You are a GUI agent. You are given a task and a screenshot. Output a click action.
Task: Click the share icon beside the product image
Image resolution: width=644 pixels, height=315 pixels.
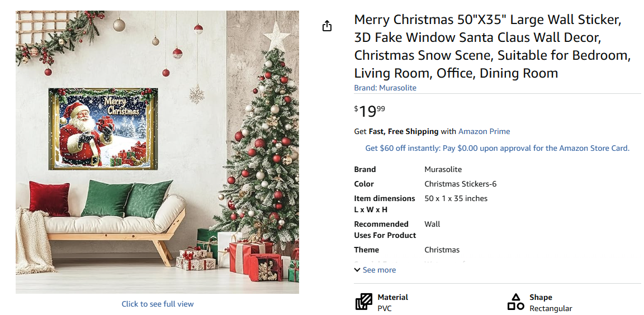coord(327,26)
